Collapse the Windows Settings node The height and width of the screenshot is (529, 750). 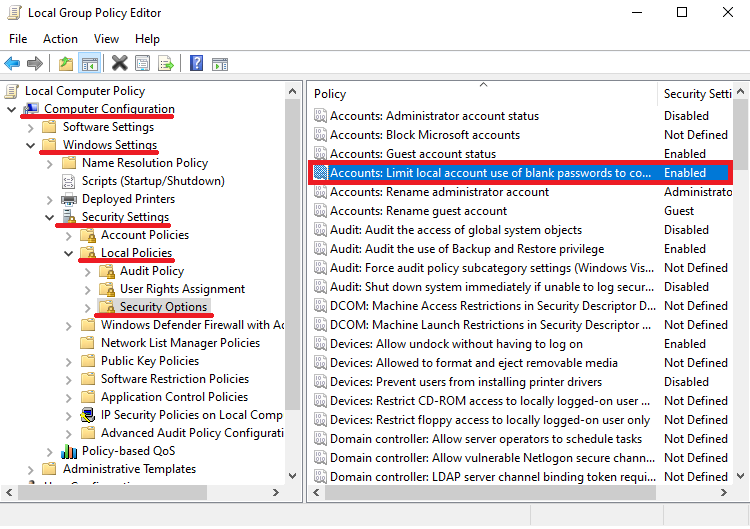point(31,145)
